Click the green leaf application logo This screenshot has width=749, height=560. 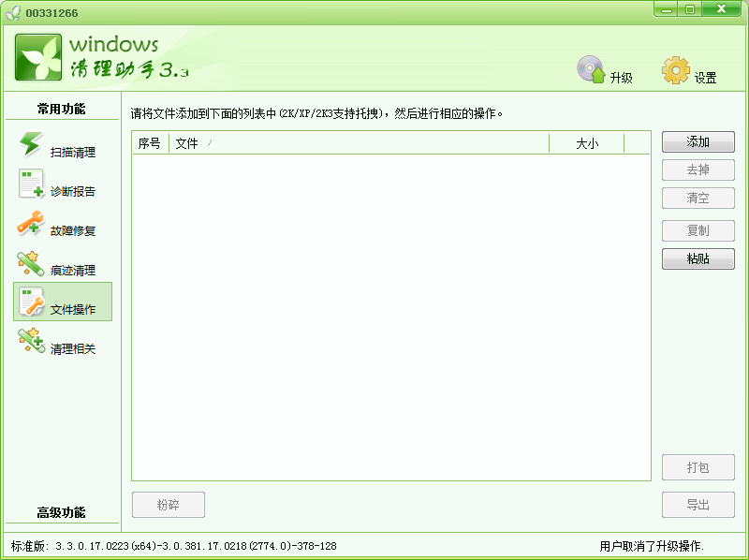click(38, 57)
